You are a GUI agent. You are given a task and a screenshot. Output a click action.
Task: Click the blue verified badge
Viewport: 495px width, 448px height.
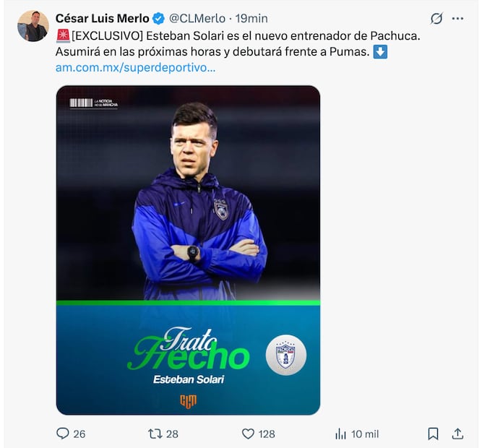coord(158,19)
